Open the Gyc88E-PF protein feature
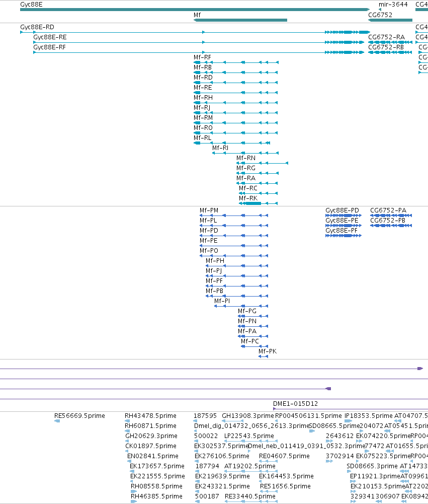This screenshot has height=504, width=428. point(344,236)
